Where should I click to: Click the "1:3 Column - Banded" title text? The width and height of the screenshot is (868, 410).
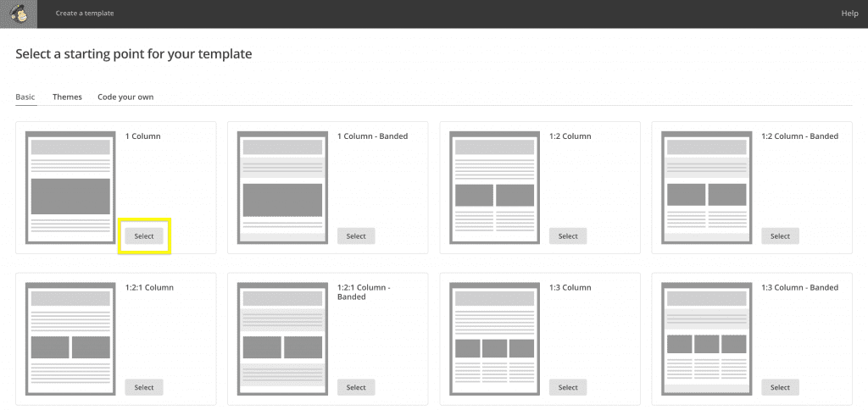(800, 287)
